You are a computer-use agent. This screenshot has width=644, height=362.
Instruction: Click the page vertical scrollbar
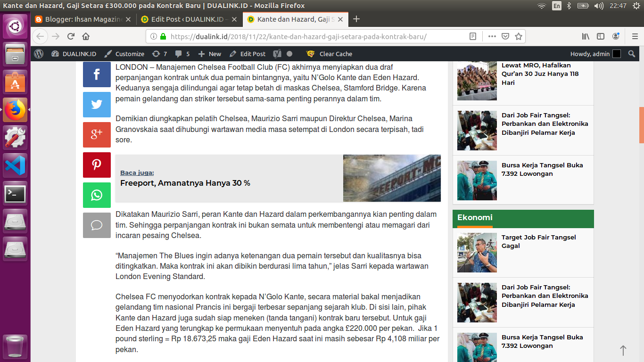[x=641, y=125]
